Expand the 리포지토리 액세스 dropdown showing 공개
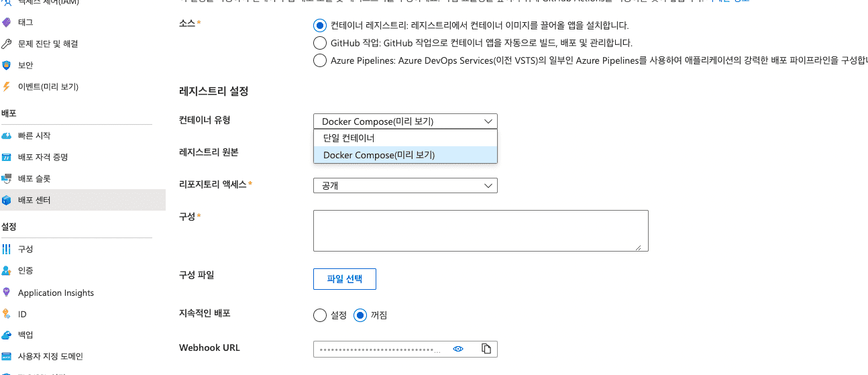This screenshot has width=868, height=375. coord(405,185)
